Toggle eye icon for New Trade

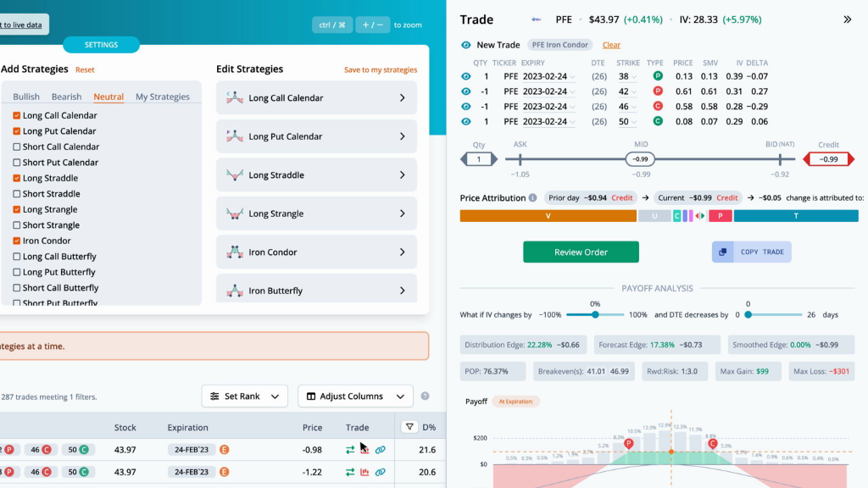(466, 45)
